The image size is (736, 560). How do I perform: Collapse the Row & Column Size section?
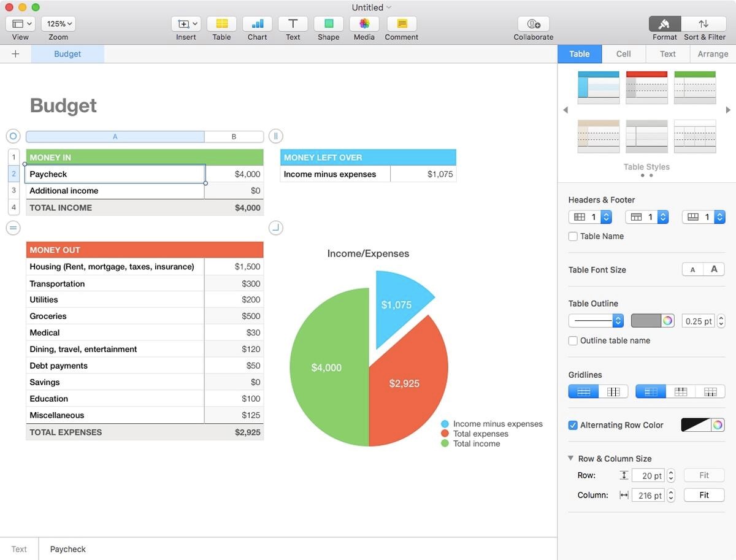(570, 458)
